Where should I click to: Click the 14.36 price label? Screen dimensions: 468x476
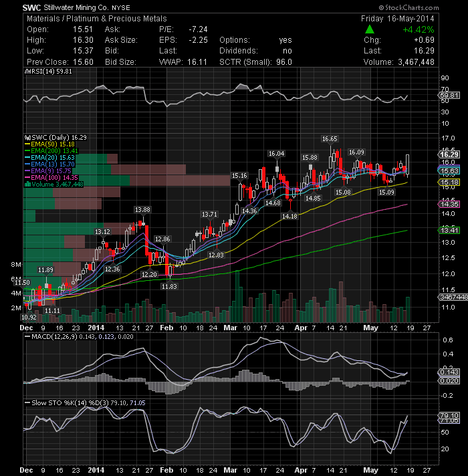tap(249, 211)
